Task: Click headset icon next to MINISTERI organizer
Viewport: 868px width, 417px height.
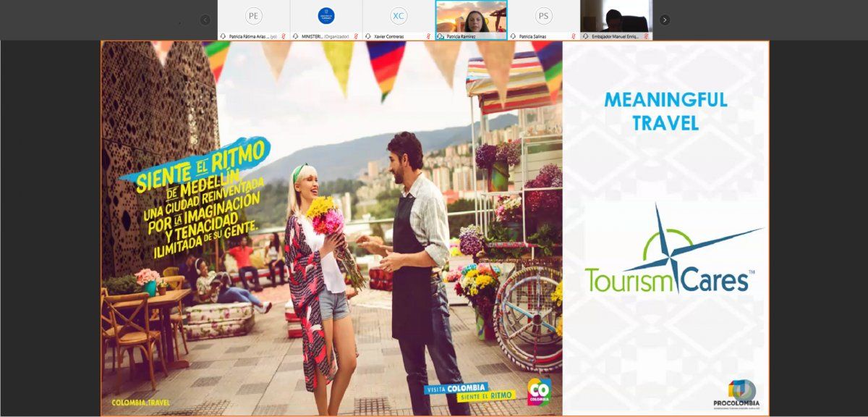Action: 296,36
